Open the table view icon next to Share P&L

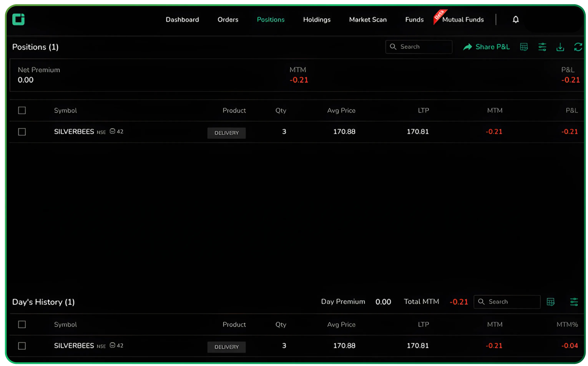[524, 47]
